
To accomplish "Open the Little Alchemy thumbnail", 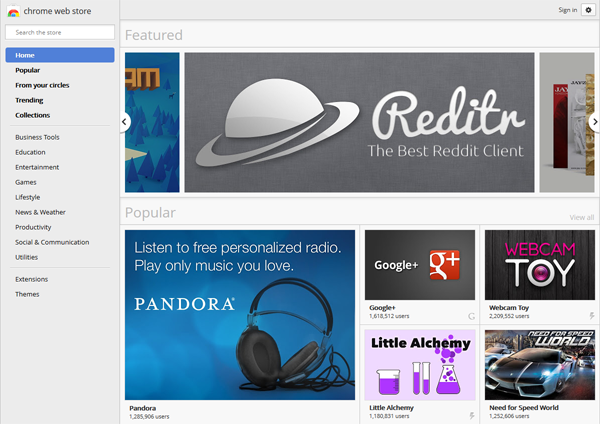I will 420,365.
